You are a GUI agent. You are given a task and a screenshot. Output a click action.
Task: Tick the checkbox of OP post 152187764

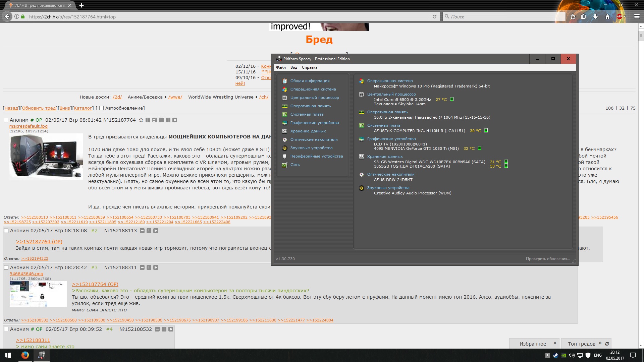pos(6,120)
